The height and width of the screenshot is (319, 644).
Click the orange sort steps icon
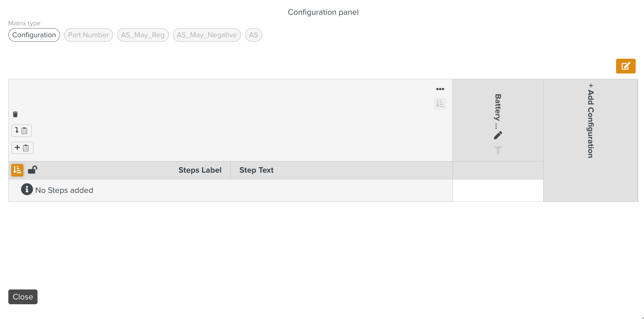[x=17, y=170]
